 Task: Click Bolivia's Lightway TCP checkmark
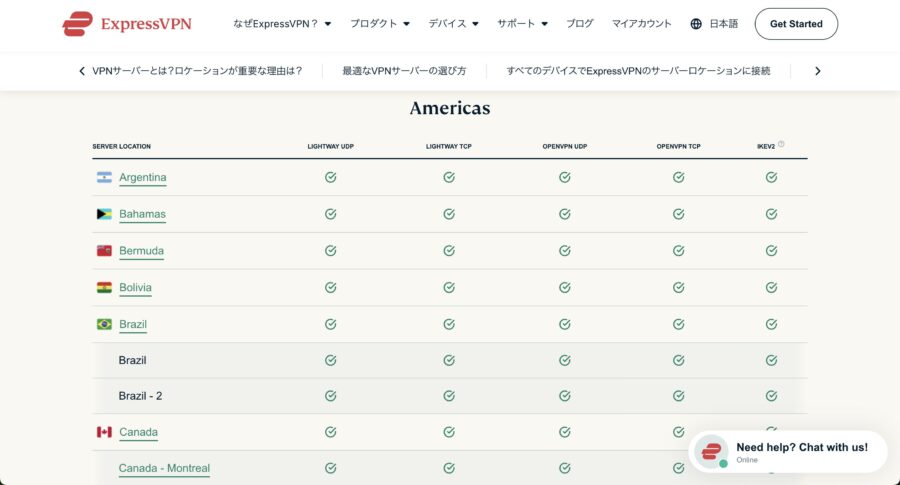tap(449, 288)
